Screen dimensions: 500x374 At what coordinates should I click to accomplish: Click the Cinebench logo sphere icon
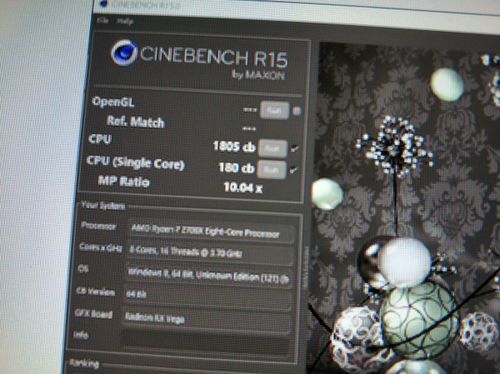124,52
